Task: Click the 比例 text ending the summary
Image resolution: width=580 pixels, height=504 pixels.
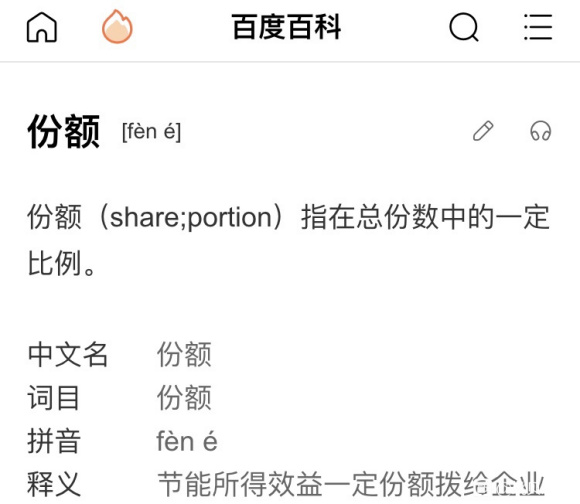Action: 55,263
